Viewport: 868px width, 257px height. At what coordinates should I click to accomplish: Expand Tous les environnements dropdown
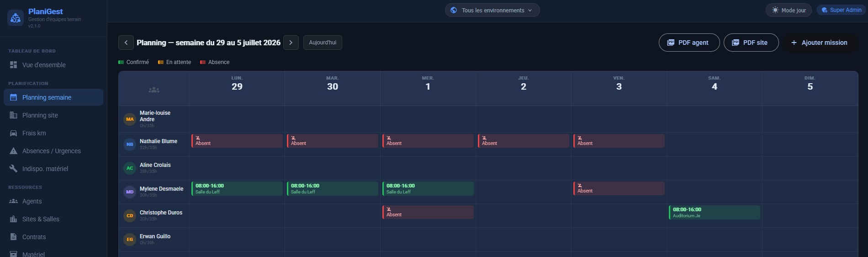pyautogui.click(x=492, y=10)
